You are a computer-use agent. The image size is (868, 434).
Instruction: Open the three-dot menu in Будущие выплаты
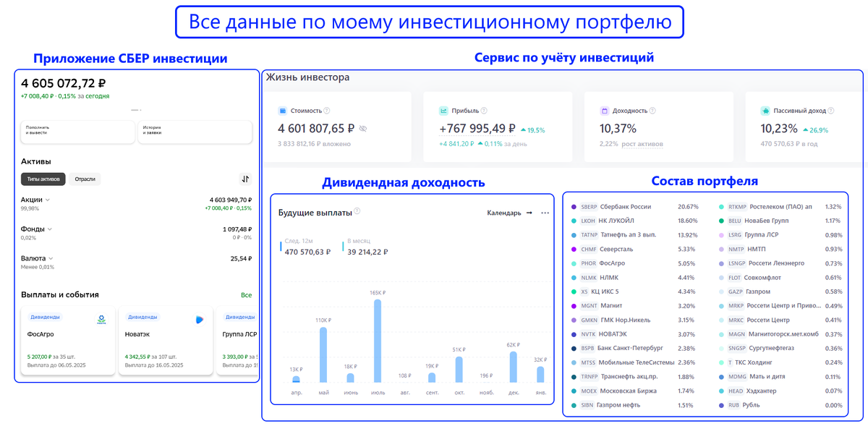click(x=545, y=213)
